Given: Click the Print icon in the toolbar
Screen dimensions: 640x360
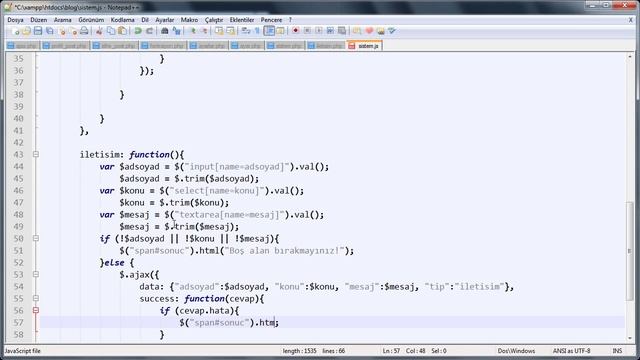Looking at the screenshot, I should point(84,31).
